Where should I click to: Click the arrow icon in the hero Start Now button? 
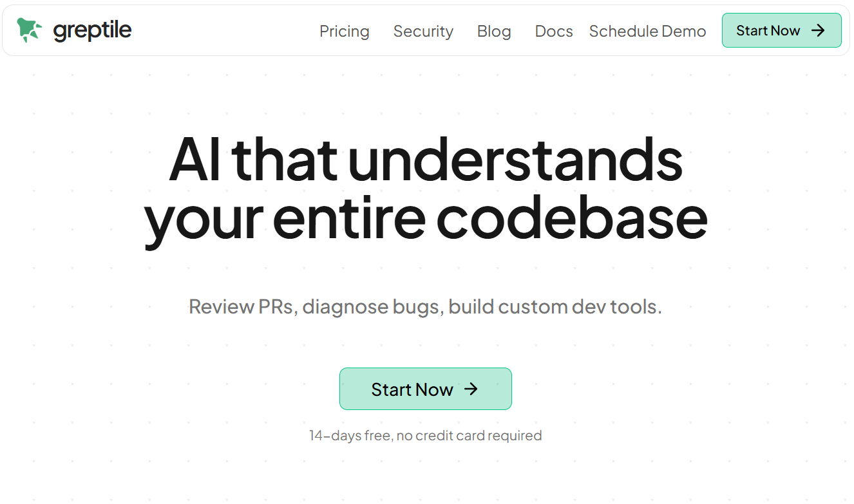471,389
